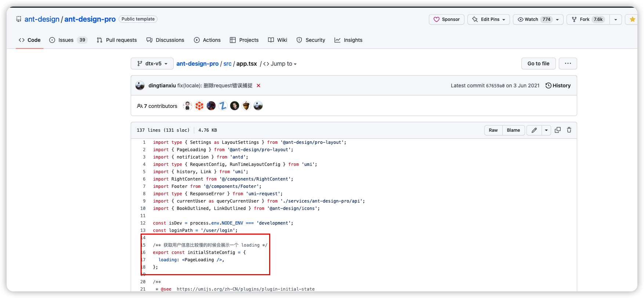This screenshot has height=298, width=644.
Task: Open the Edit Pins dropdown
Action: 489,19
